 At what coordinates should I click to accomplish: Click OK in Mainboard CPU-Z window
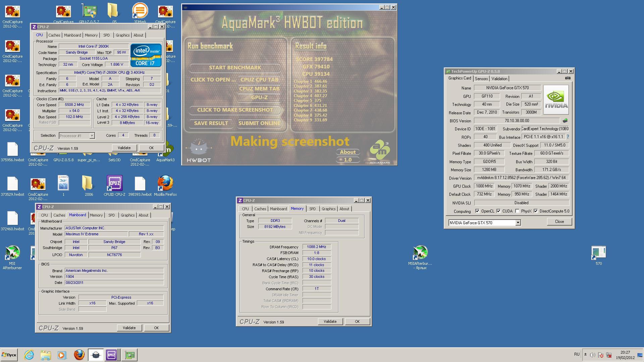click(156, 328)
